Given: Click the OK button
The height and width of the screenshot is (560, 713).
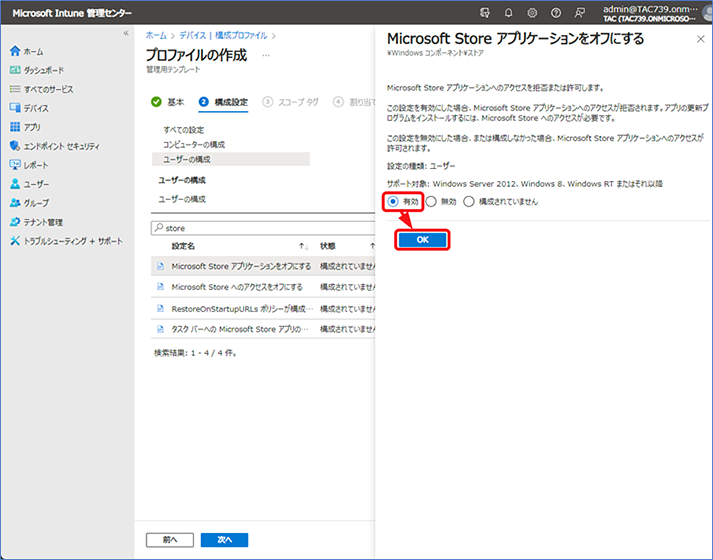Looking at the screenshot, I should click(422, 240).
